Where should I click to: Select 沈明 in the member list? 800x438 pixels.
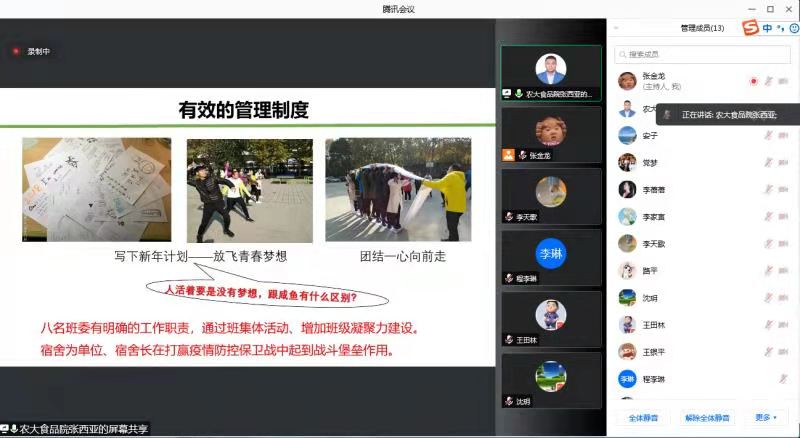tap(650, 298)
